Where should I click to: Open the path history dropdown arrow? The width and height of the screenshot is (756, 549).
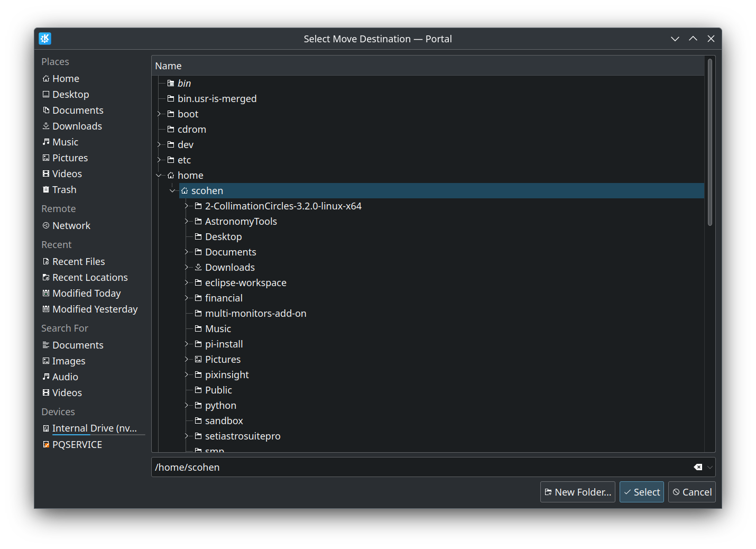tap(710, 467)
